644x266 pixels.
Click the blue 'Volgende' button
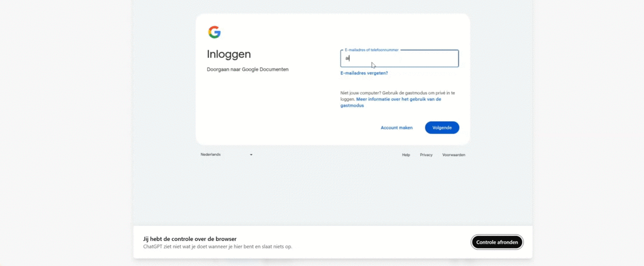click(x=442, y=128)
